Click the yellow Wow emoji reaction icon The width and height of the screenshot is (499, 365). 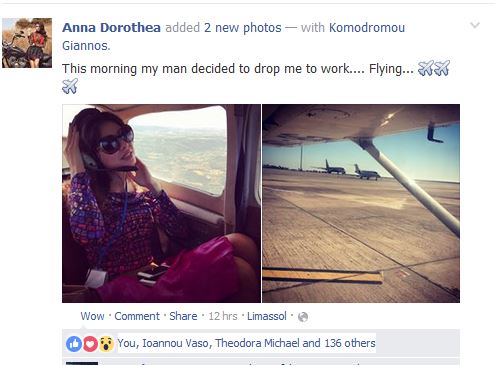pos(106,344)
